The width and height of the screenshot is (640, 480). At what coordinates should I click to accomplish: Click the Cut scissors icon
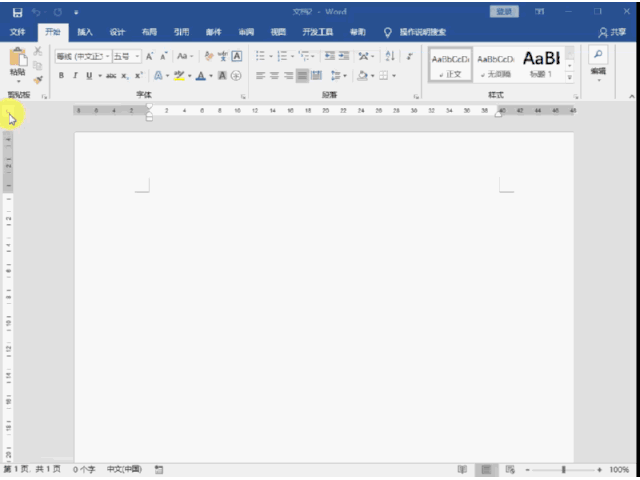click(38, 52)
